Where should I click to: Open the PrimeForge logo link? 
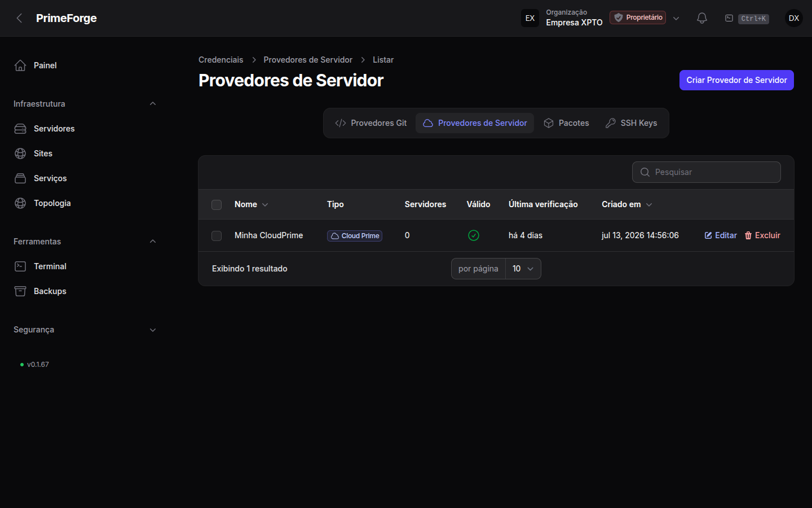point(66,18)
